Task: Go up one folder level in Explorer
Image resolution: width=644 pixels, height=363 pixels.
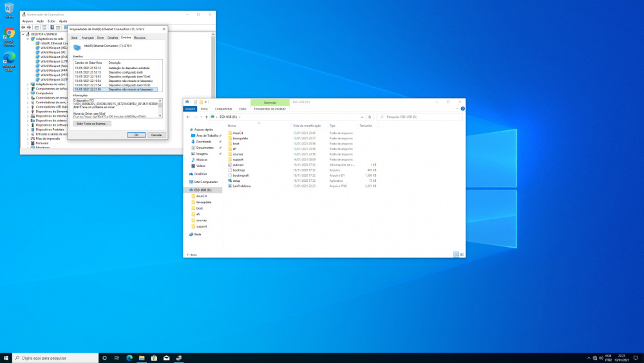Action: pyautogui.click(x=205, y=117)
